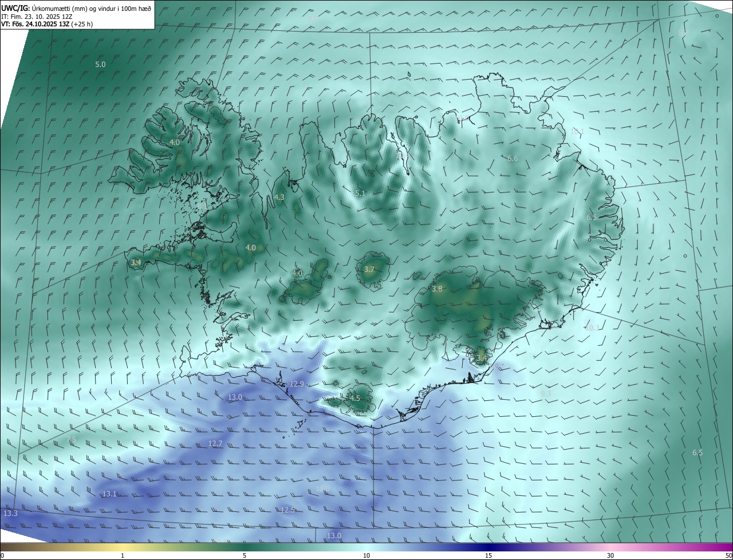
Task: Click the 12.9 value label on the south coast
Action: click(x=297, y=384)
